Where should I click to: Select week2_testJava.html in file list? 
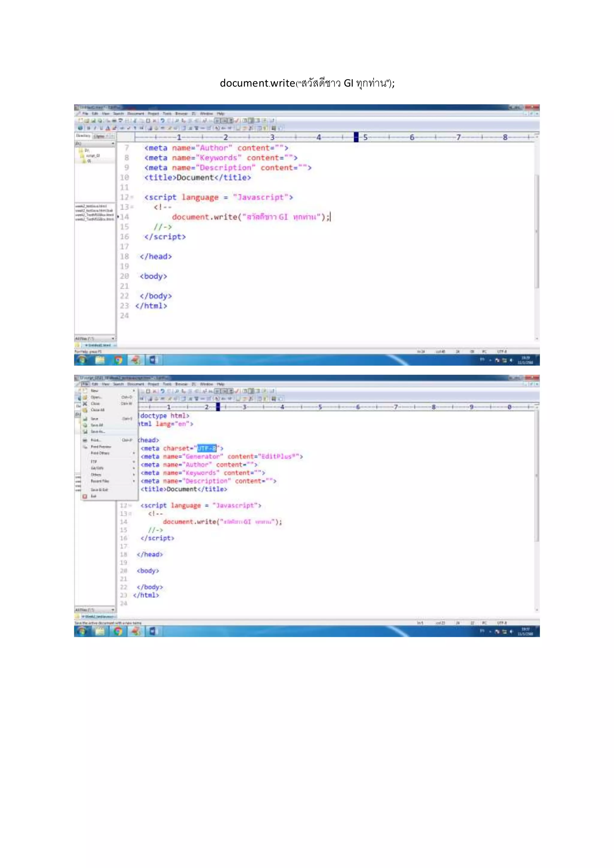pos(91,207)
